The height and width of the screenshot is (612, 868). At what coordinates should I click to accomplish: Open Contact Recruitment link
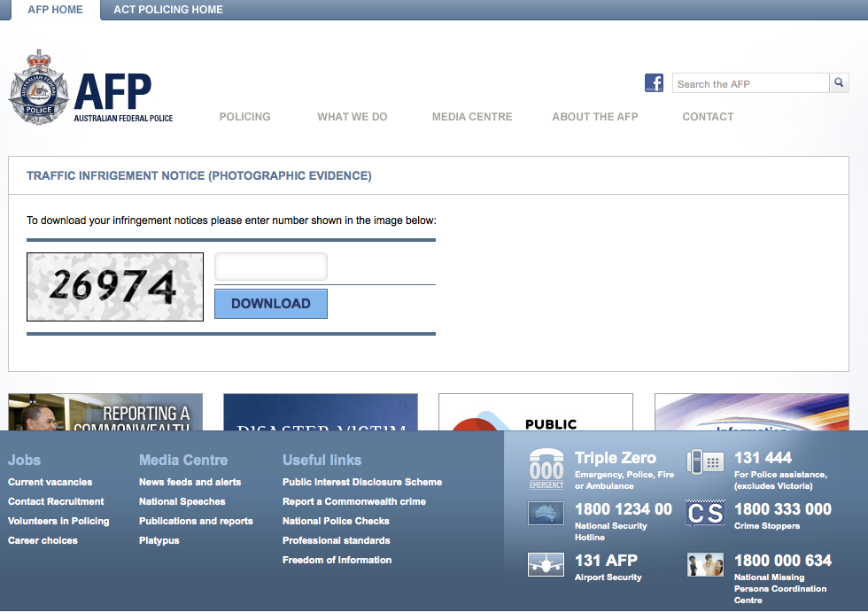coord(56,501)
